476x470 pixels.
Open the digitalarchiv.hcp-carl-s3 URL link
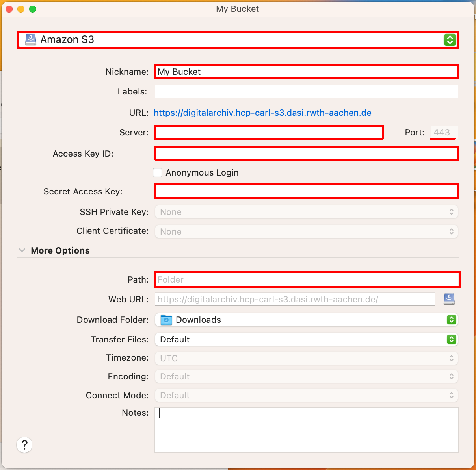coord(262,113)
